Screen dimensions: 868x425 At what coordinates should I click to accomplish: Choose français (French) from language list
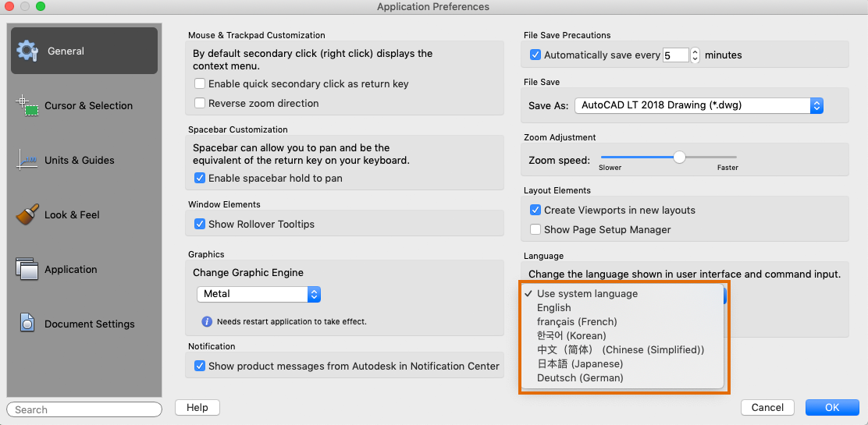click(577, 321)
